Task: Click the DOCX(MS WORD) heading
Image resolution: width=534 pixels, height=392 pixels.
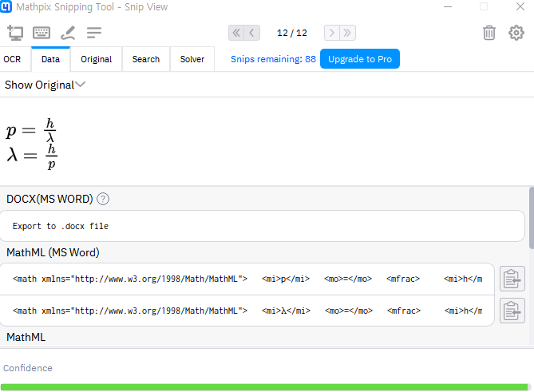Action: 49,199
